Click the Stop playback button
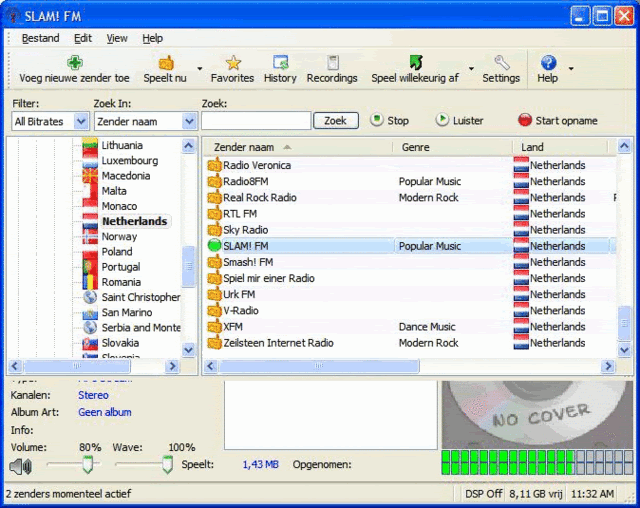This screenshot has height=508, width=640. click(x=389, y=120)
